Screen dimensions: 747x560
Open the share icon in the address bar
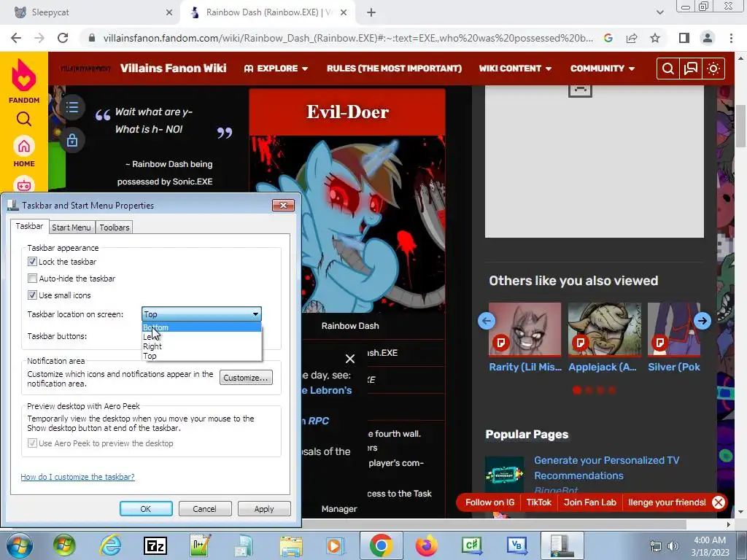click(632, 38)
